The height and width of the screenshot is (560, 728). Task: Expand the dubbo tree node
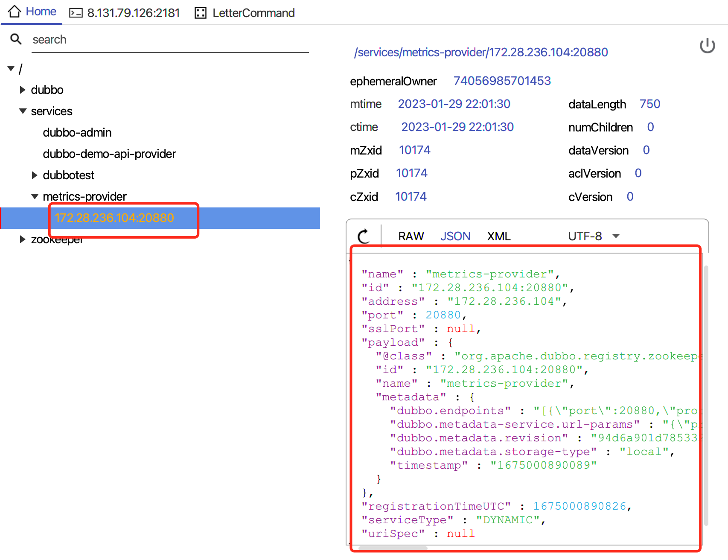[22, 90]
